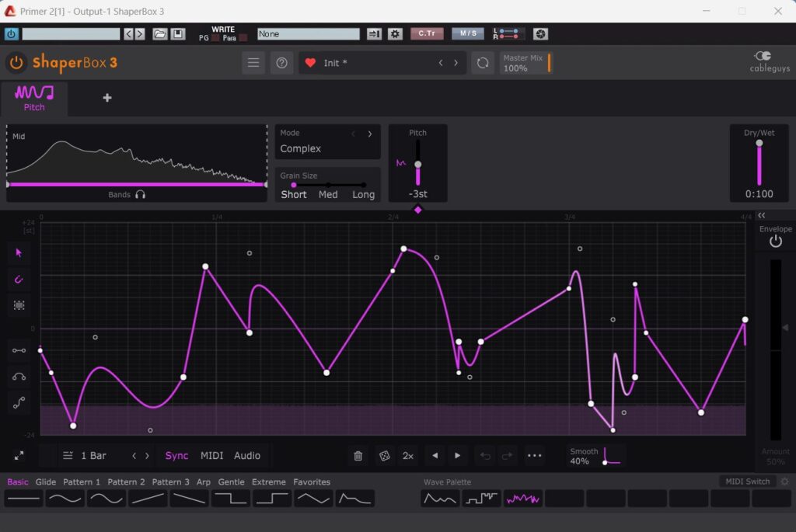Enable the Envelope power switch
Viewport: 796px width, 532px height.
(775, 242)
